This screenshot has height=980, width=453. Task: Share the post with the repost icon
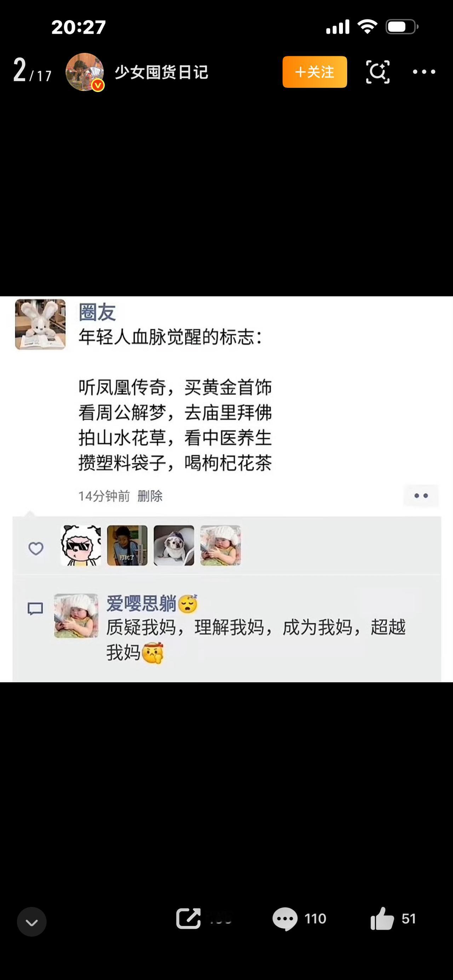[188, 919]
